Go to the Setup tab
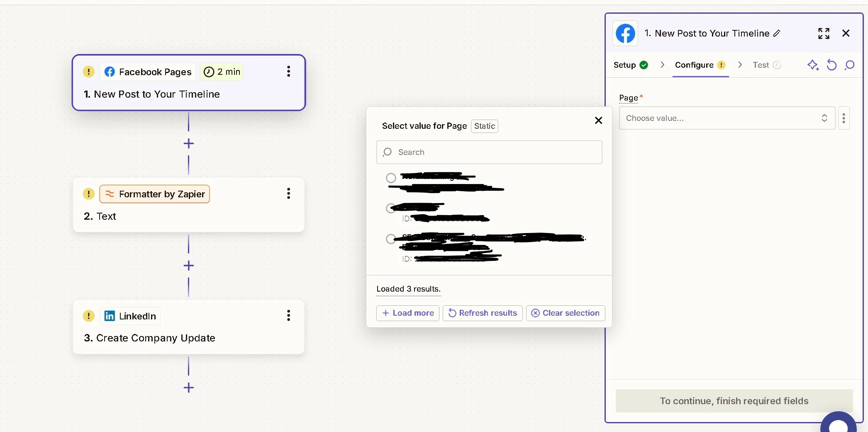Viewport: 868px width, 432px height. [x=631, y=65]
